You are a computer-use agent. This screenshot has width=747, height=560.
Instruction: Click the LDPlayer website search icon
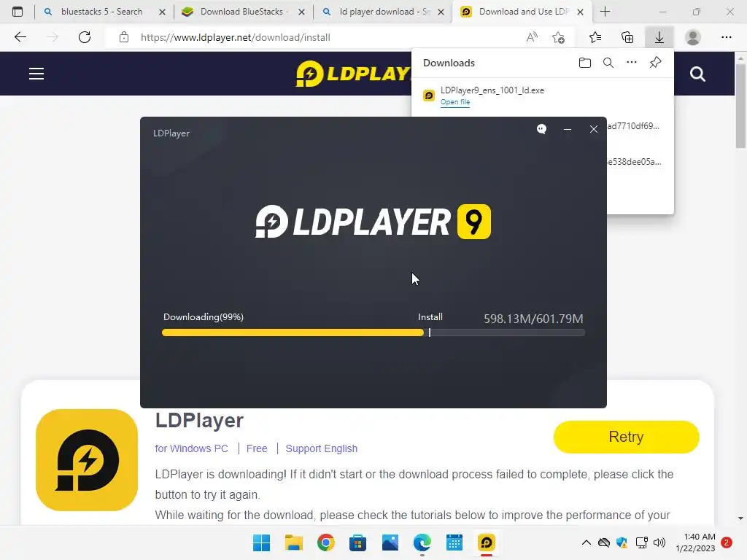pyautogui.click(x=697, y=74)
